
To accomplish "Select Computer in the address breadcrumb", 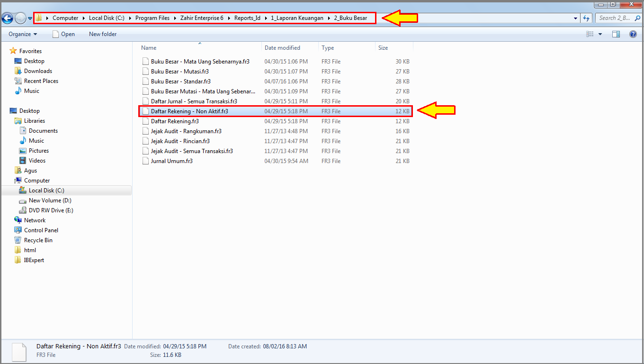I will [x=65, y=18].
